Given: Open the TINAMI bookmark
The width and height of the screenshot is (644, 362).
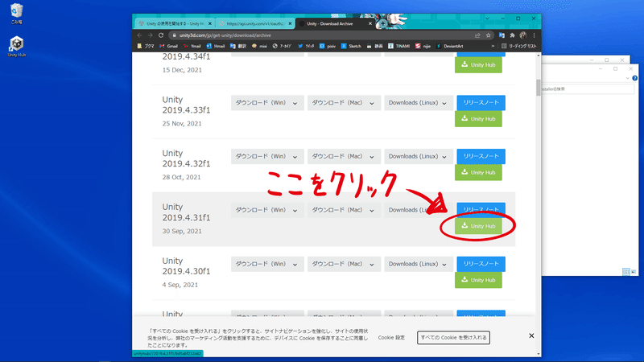Looking at the screenshot, I should (x=398, y=47).
